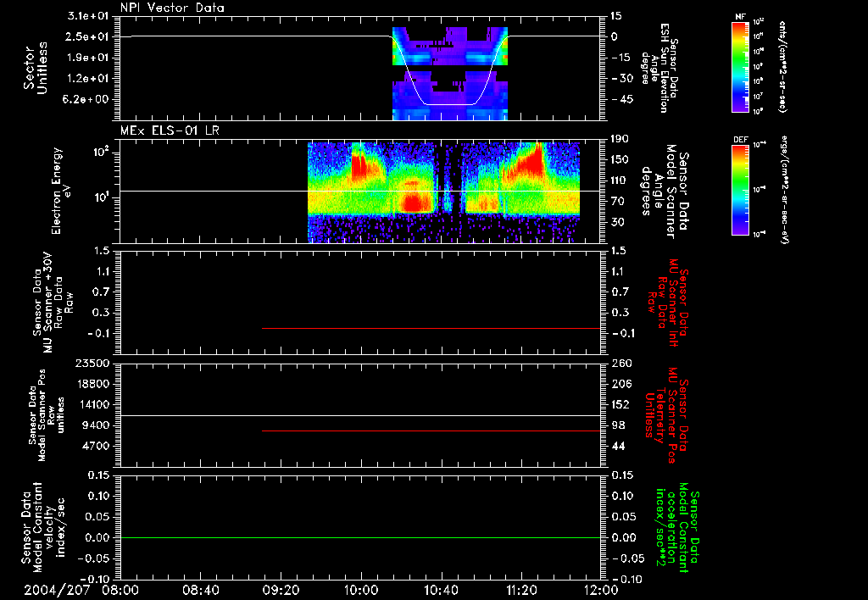Click the '-45' sun elevation tick value
The height and width of the screenshot is (600, 868).
pyautogui.click(x=623, y=100)
